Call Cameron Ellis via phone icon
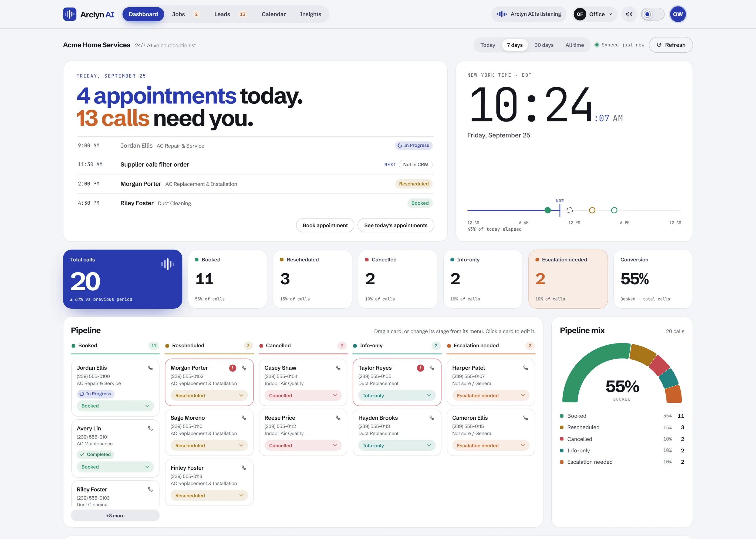Screen dimensions: 756x539 pos(526,418)
